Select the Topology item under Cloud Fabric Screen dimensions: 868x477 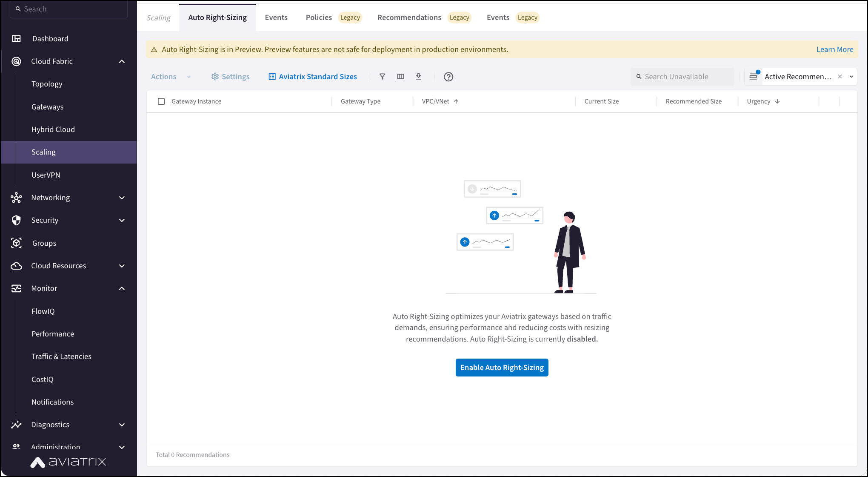point(47,83)
